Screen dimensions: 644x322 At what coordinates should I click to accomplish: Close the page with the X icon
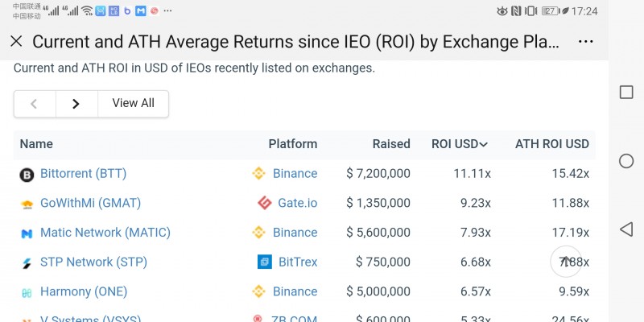[x=16, y=42]
